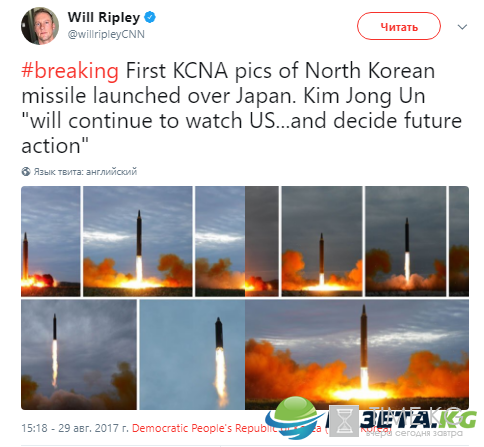Click the Язык твита: английский label
This screenshot has height=447, width=484.
[85, 172]
